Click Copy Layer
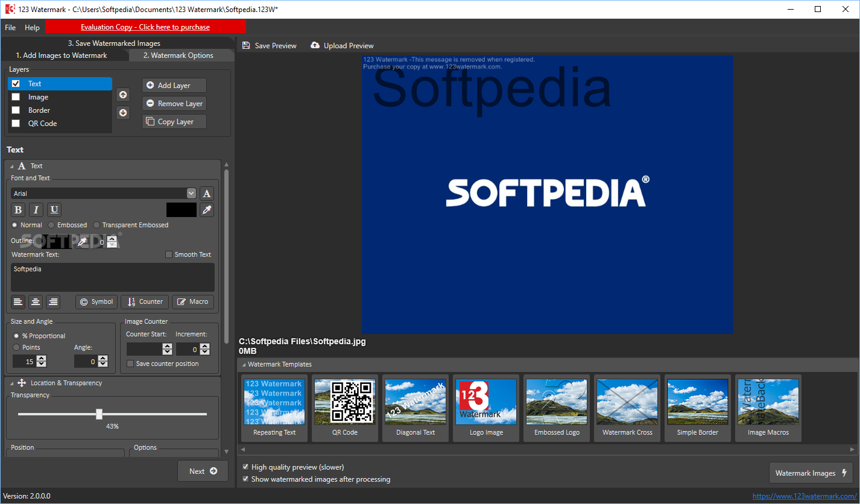Image resolution: width=860 pixels, height=504 pixels. [174, 122]
